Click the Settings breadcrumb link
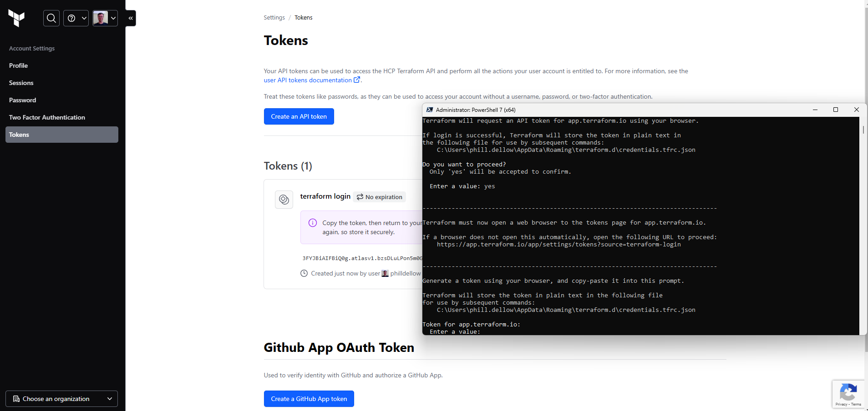The width and height of the screenshot is (868, 411). coord(274,18)
